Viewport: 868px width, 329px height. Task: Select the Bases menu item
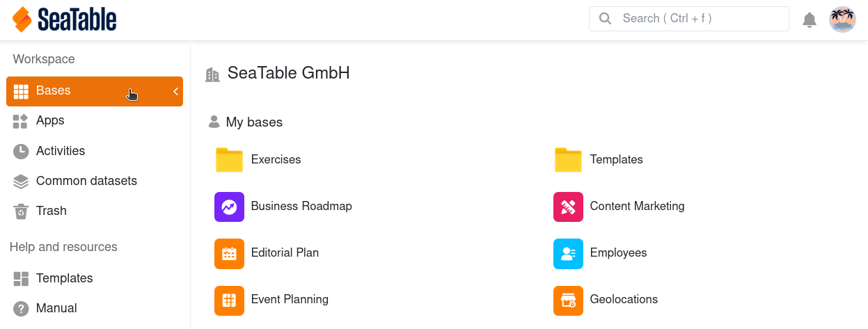(54, 91)
